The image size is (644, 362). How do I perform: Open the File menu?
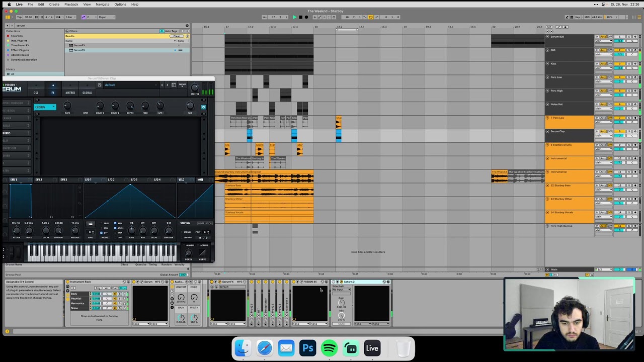point(30,4)
